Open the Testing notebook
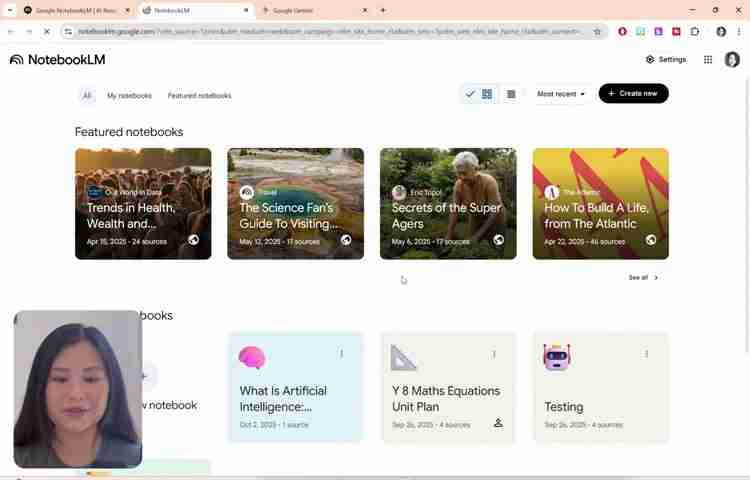 (x=601, y=388)
